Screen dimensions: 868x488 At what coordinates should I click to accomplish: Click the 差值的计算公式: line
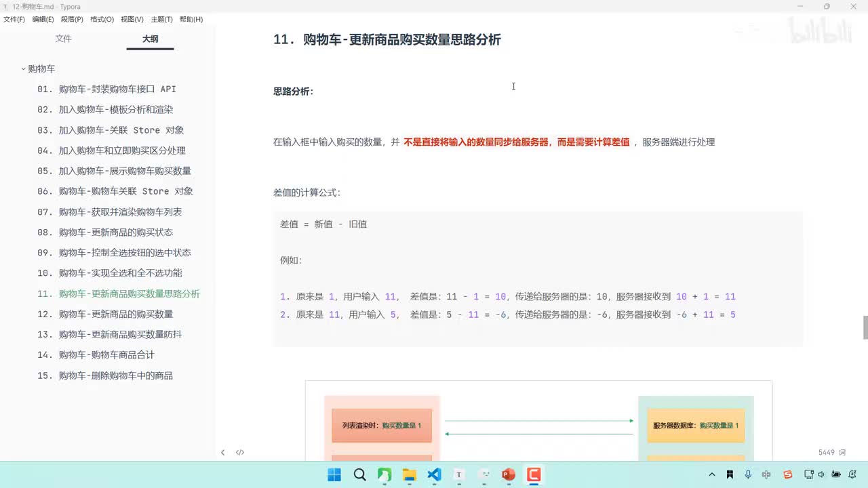(307, 192)
